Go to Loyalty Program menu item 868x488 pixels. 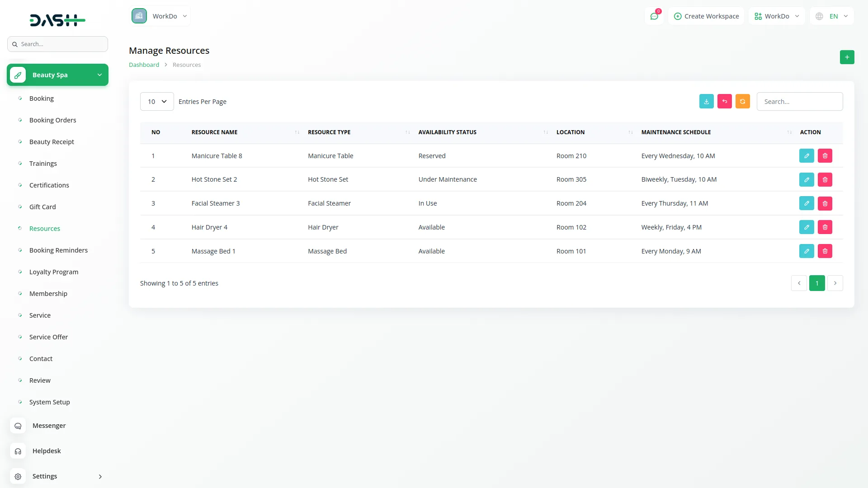[x=53, y=272]
